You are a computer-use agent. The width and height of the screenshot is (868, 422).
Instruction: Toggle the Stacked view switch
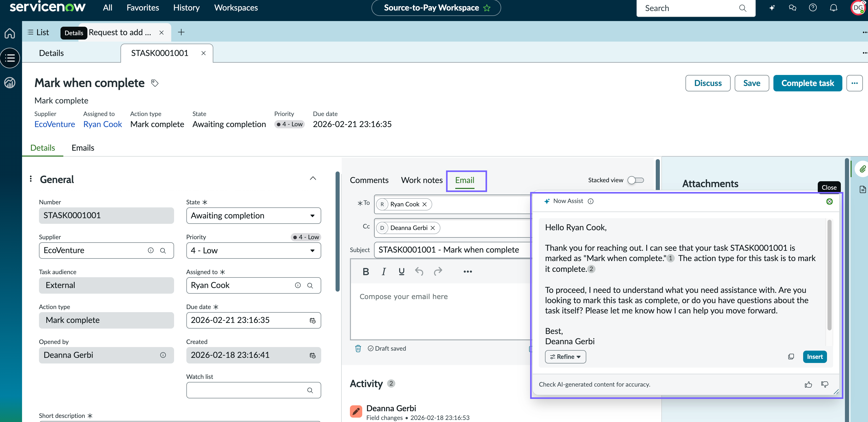pyautogui.click(x=635, y=180)
